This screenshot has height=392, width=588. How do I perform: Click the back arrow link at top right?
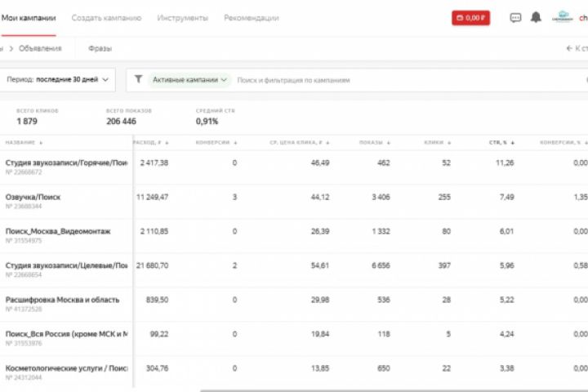(577, 48)
